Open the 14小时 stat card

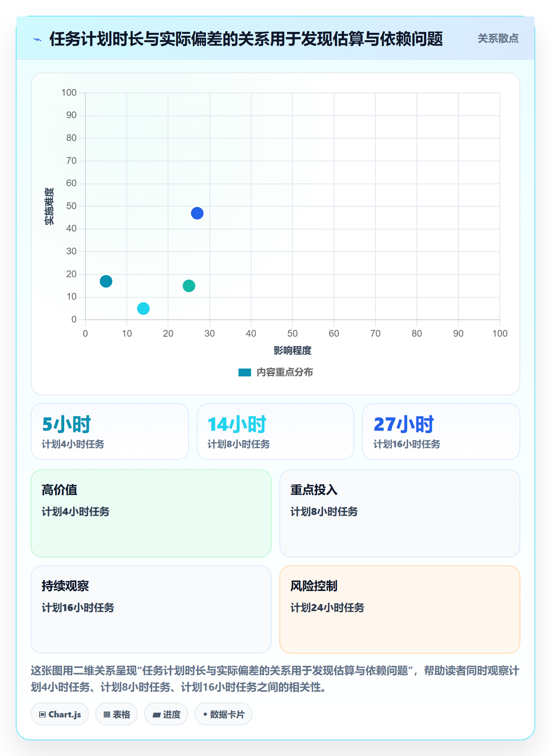coord(275,432)
